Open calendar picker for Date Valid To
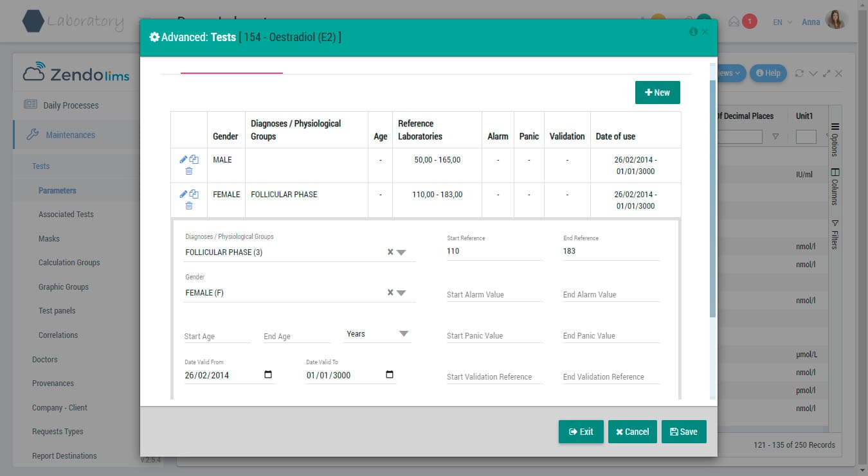This screenshot has height=476, width=868. coord(389,375)
